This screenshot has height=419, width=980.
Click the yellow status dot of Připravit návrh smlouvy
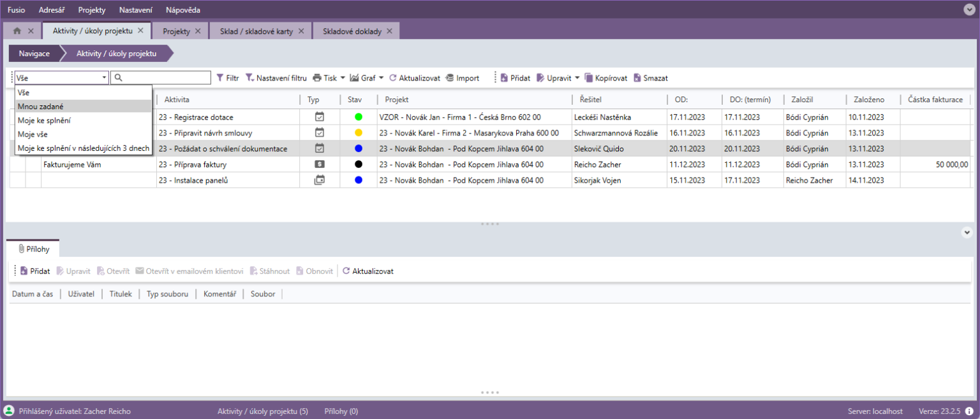pos(359,133)
